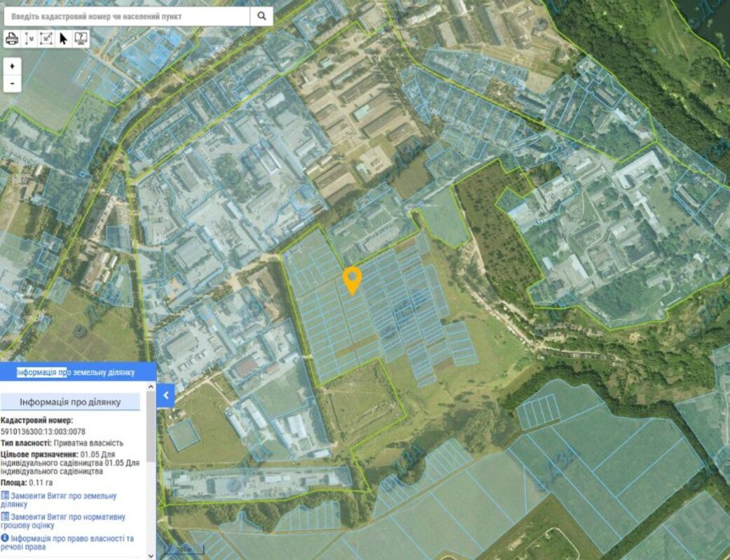Open the 'Інформація про земельну ділянку' header tab
The image size is (730, 560).
click(x=76, y=372)
